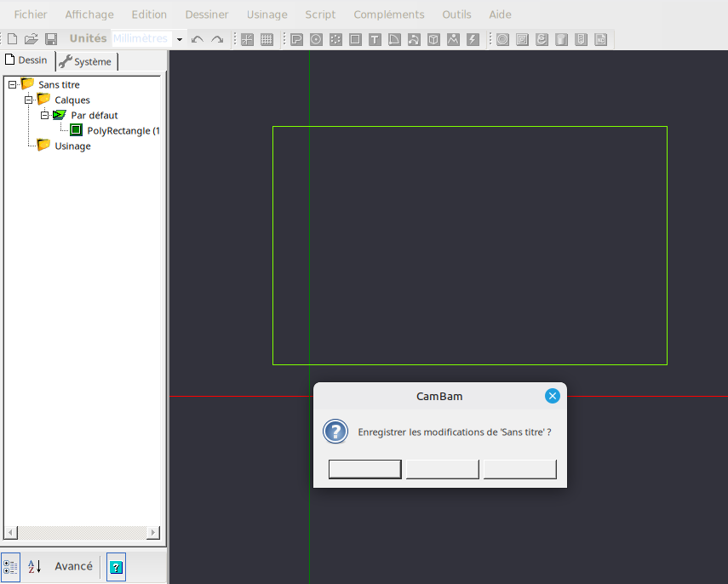The image size is (728, 584).
Task: Click the New file icon in toolbar
Action: tap(12, 39)
